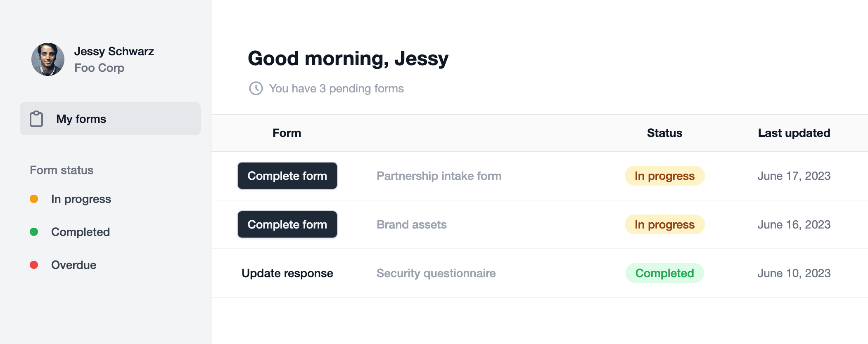Open the Partnership intake form title
The width and height of the screenshot is (868, 344).
point(439,176)
